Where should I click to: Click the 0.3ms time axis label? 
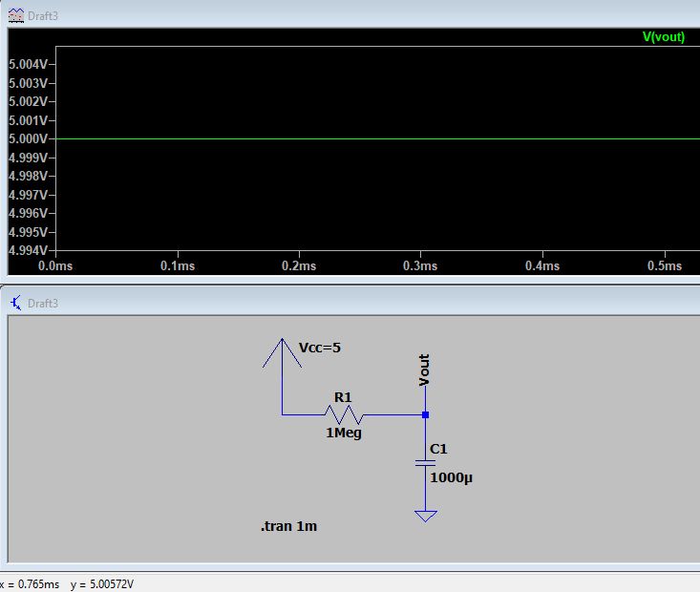420,266
